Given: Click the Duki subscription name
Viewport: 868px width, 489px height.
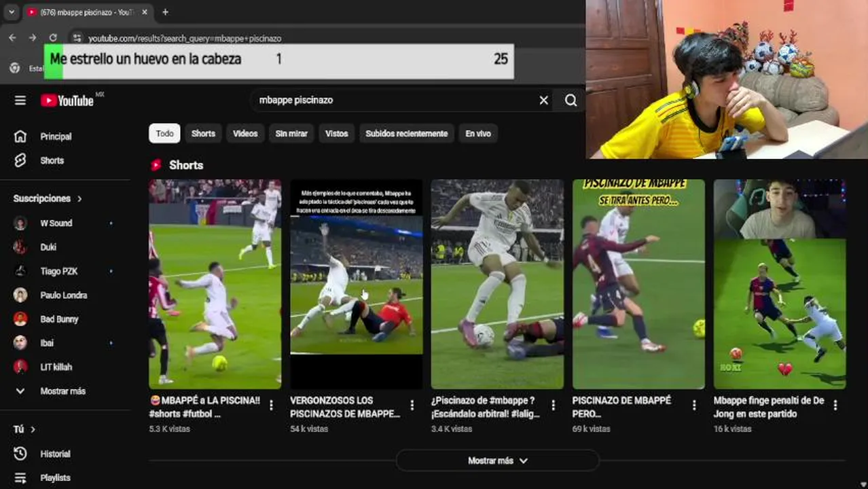Looking at the screenshot, I should coord(48,247).
